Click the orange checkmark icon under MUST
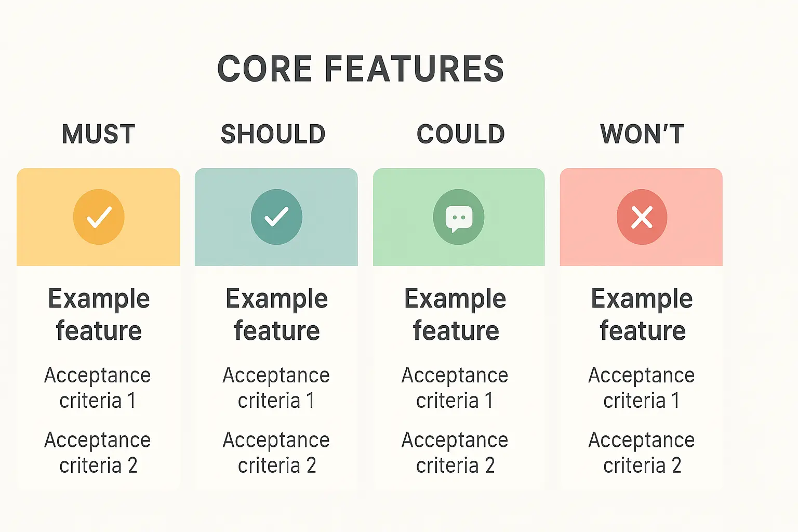Viewport: 798px width, 532px height. (99, 217)
